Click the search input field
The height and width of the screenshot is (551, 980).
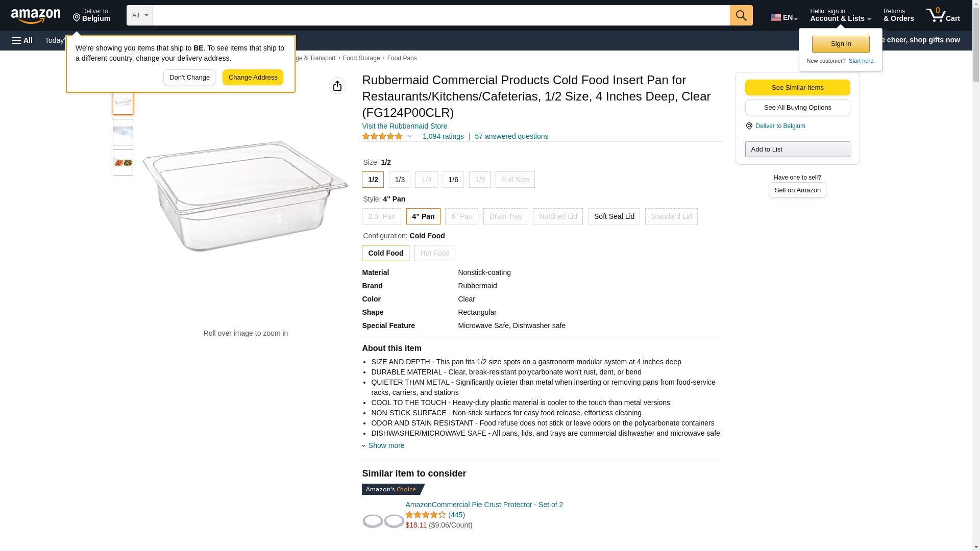441,15
